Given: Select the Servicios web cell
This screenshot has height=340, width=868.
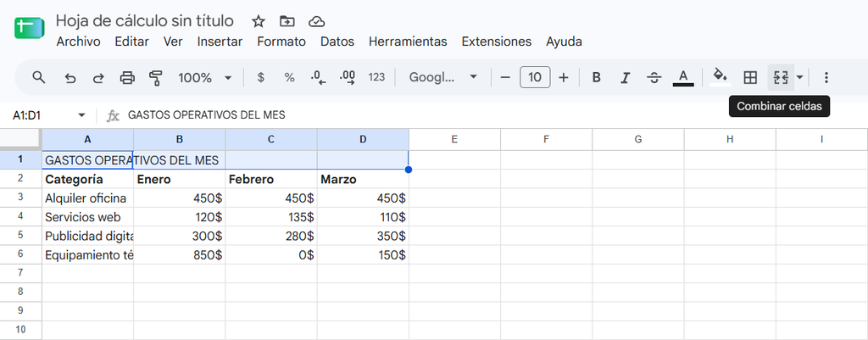Looking at the screenshot, I should coord(87,217).
